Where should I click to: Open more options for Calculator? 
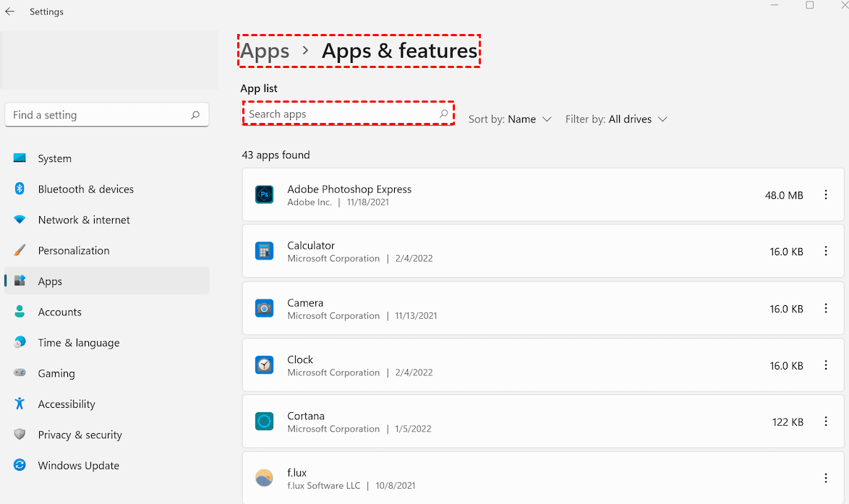point(825,252)
